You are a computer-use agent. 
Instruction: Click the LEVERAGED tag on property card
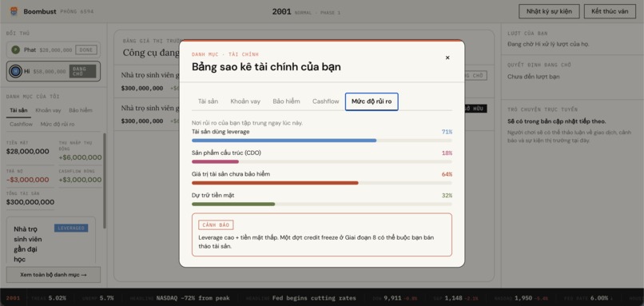pyautogui.click(x=71, y=228)
